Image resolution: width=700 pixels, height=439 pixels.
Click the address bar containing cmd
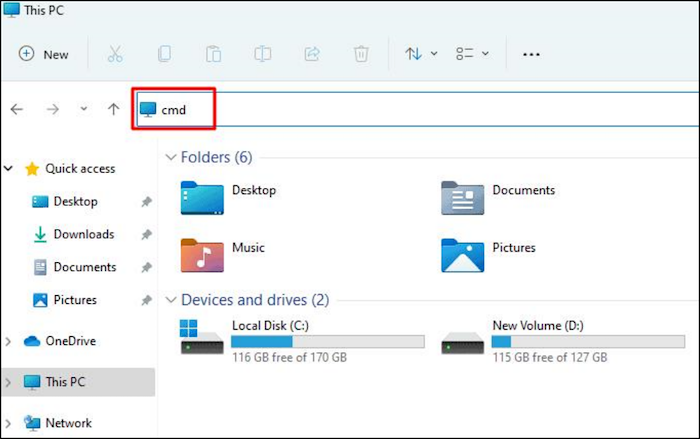click(400, 109)
